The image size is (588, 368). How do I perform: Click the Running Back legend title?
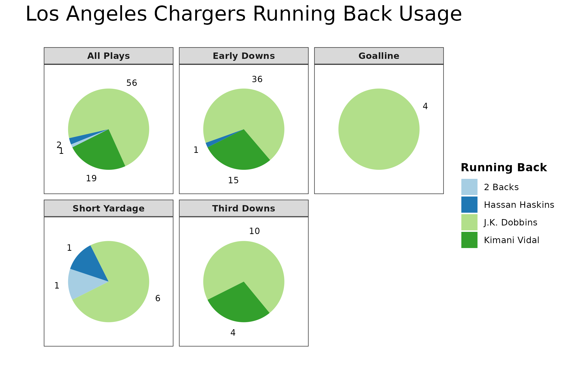pos(504,168)
